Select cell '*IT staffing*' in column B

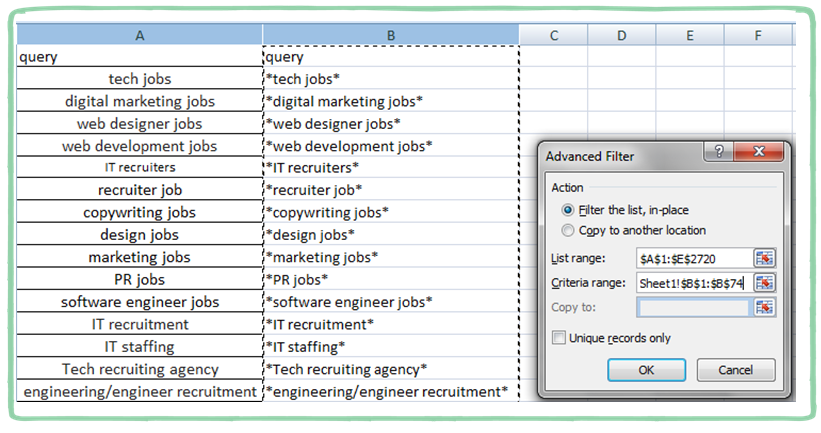click(391, 347)
